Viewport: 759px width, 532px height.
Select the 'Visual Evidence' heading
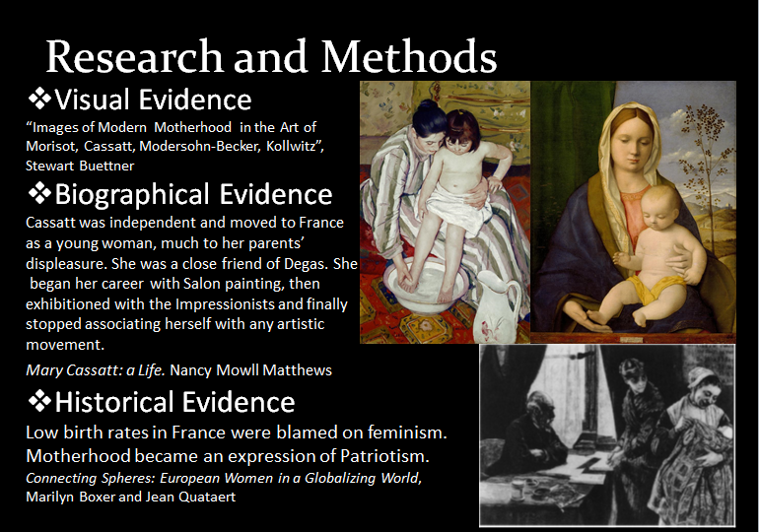click(x=153, y=100)
